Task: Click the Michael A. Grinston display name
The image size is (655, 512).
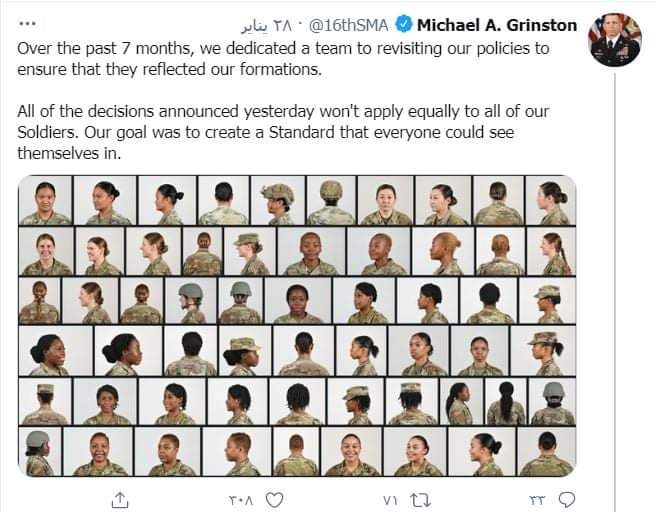Action: [x=497, y=24]
